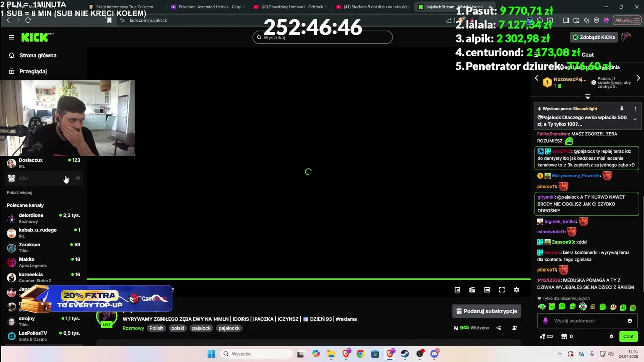Click the green Czat send button
Image resolution: width=644 pixels, height=362 pixels.
[x=629, y=336]
